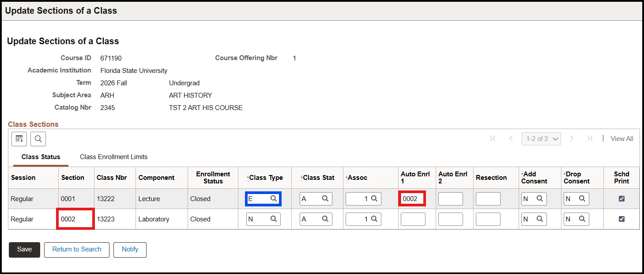Switch to the Class Enrollment Limits tab

click(113, 157)
